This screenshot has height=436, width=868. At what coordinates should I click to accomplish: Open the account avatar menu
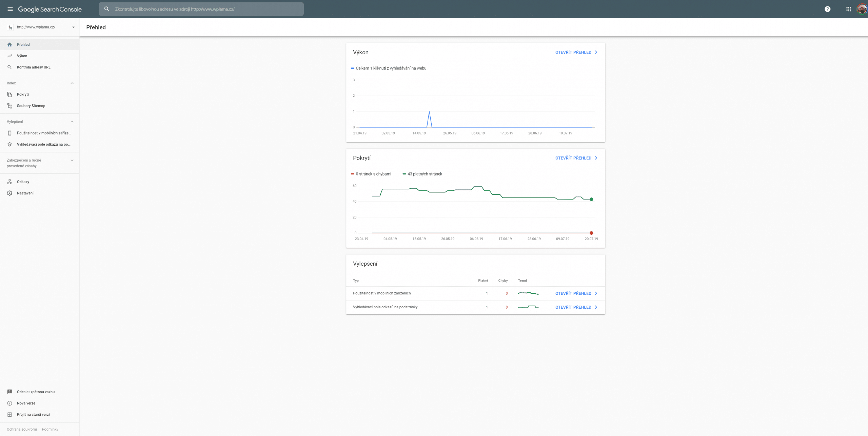862,9
